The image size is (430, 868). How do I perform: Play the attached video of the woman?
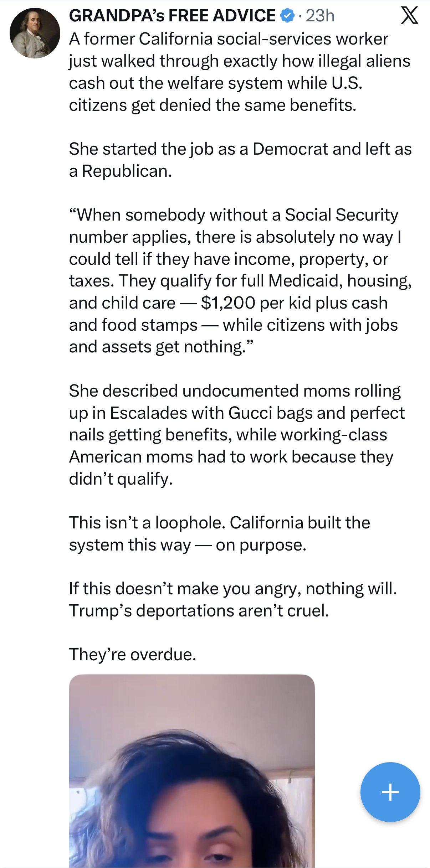192,771
